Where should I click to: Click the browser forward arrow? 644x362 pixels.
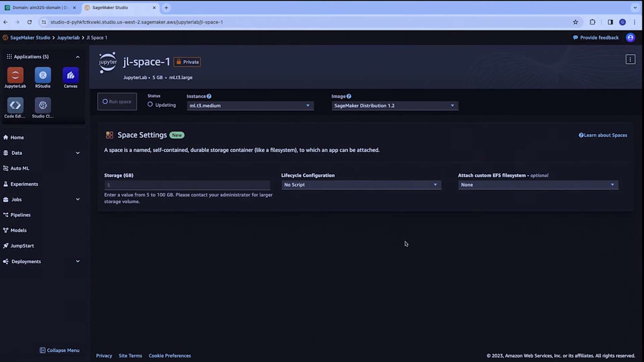[x=17, y=22]
